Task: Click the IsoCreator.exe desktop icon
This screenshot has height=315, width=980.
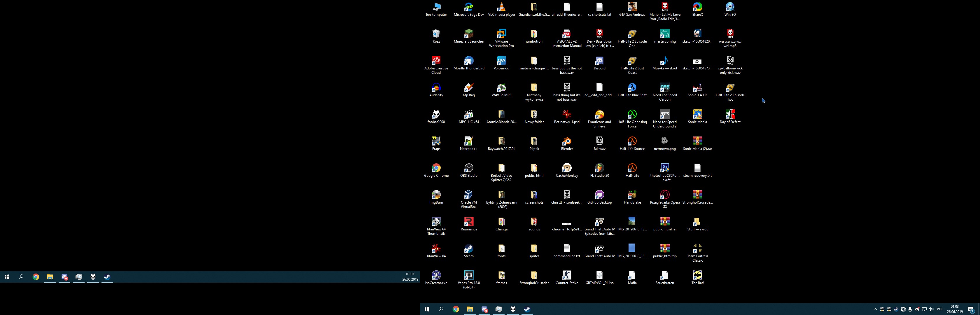Action: 436,278
